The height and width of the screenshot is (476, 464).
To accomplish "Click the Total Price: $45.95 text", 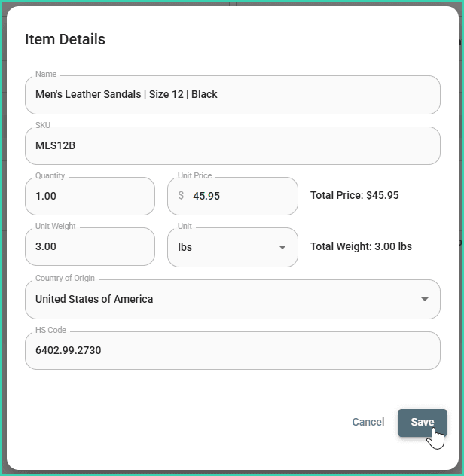I will click(354, 195).
